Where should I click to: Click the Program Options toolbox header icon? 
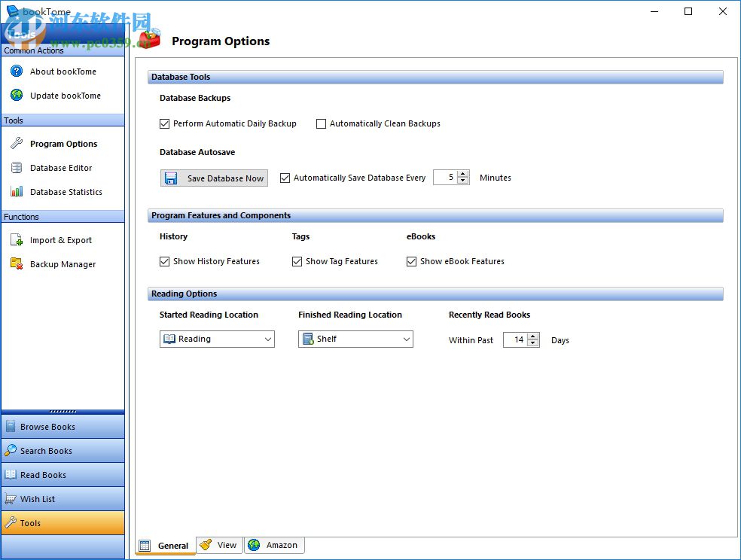tap(151, 38)
